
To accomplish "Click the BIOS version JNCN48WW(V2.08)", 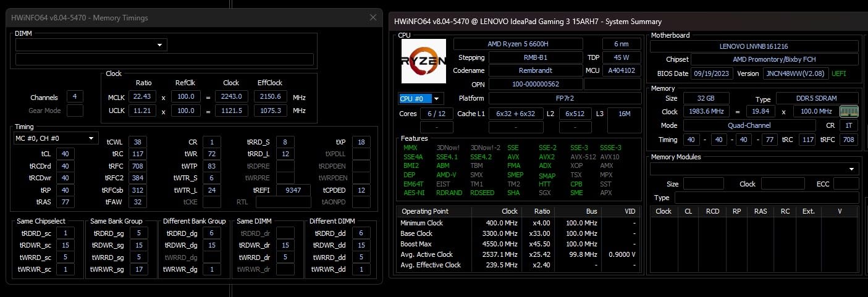I will tap(795, 73).
